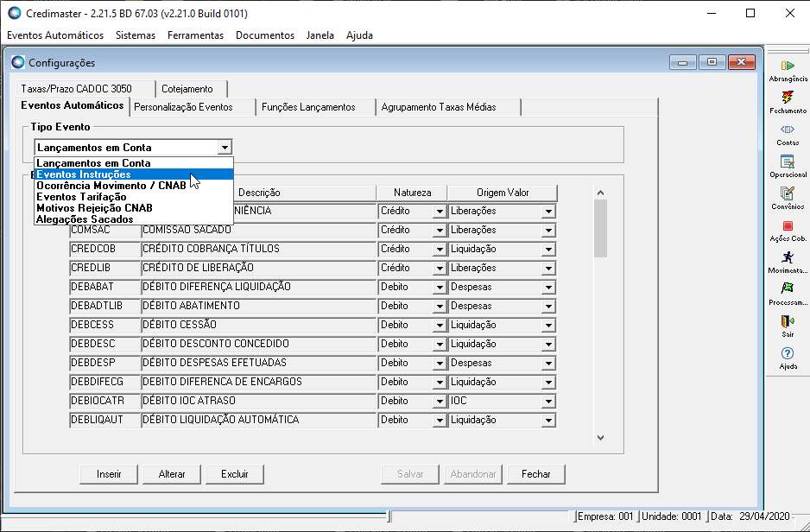Open the Tipo Evento combo box arrow
810x532 pixels.
(225, 148)
